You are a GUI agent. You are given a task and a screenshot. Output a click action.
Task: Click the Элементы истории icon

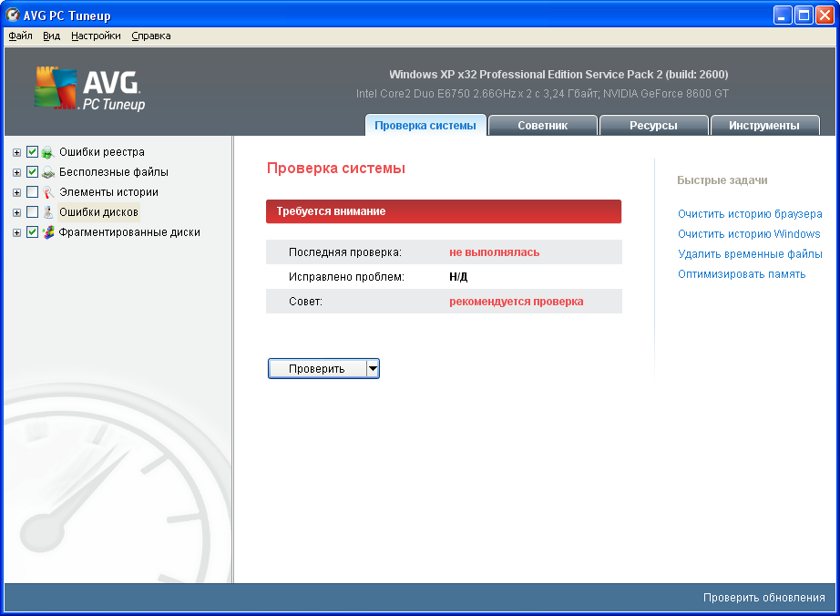(47, 192)
